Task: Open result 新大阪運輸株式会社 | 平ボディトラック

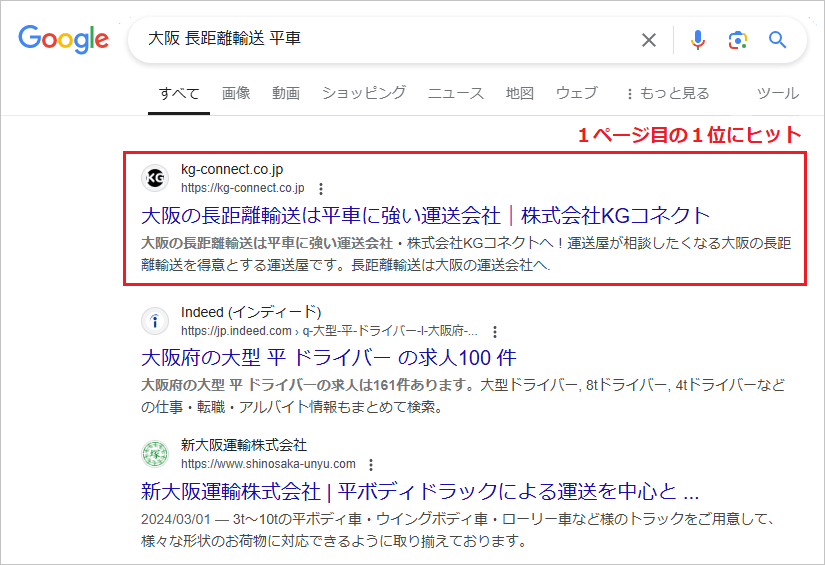Action: pyautogui.click(x=420, y=491)
